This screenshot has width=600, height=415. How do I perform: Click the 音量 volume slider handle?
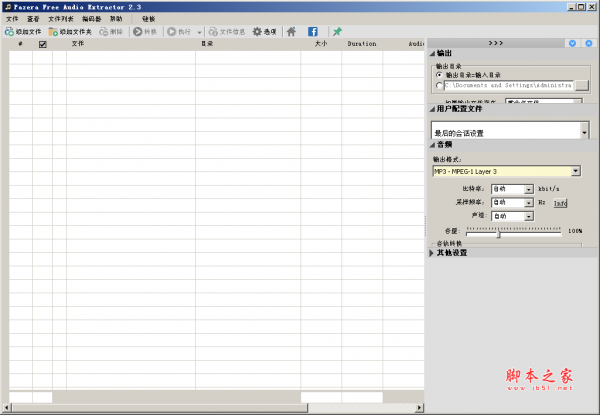coord(499,233)
